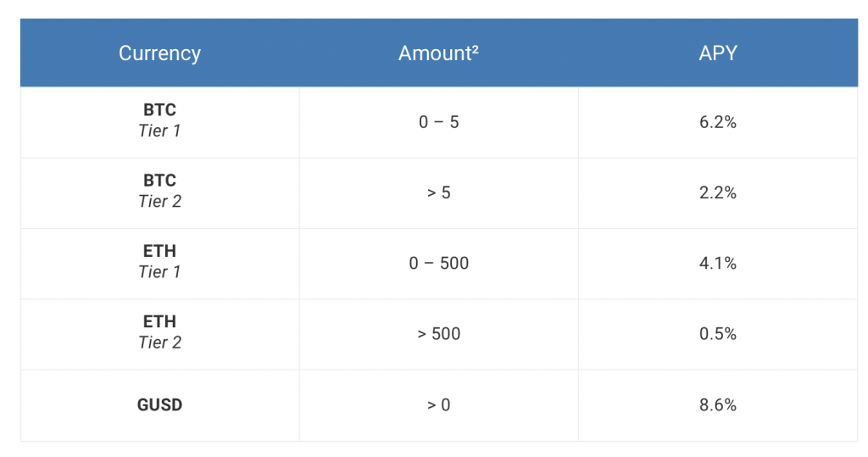Click the 8.6% APY value
The height and width of the screenshot is (457, 868).
point(717,405)
